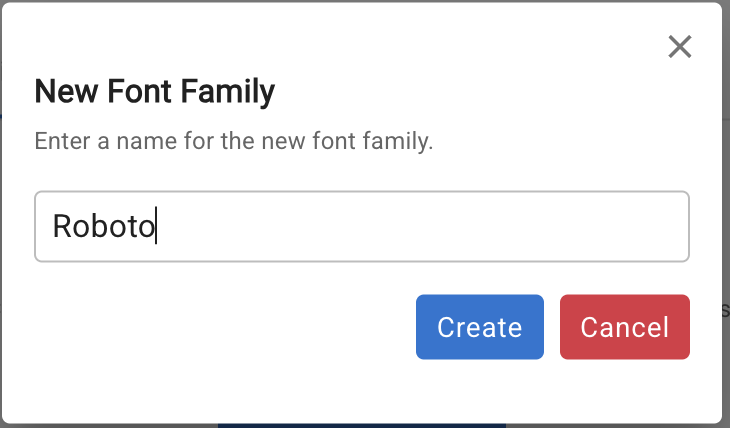Click empty area inside the name textbox
730x428 pixels.
click(x=450, y=227)
